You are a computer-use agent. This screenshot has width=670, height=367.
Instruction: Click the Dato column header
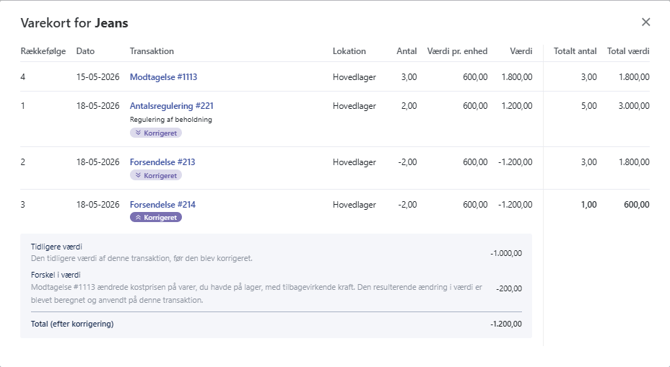click(x=85, y=51)
